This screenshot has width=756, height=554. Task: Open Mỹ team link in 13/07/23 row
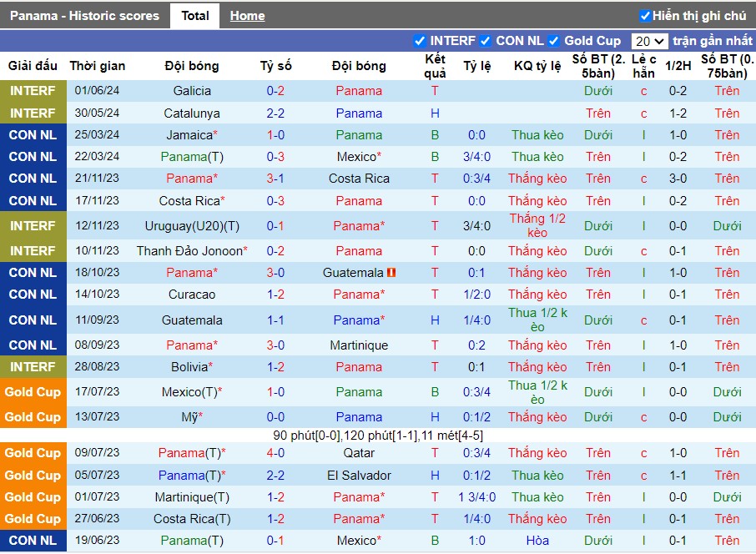tap(189, 417)
